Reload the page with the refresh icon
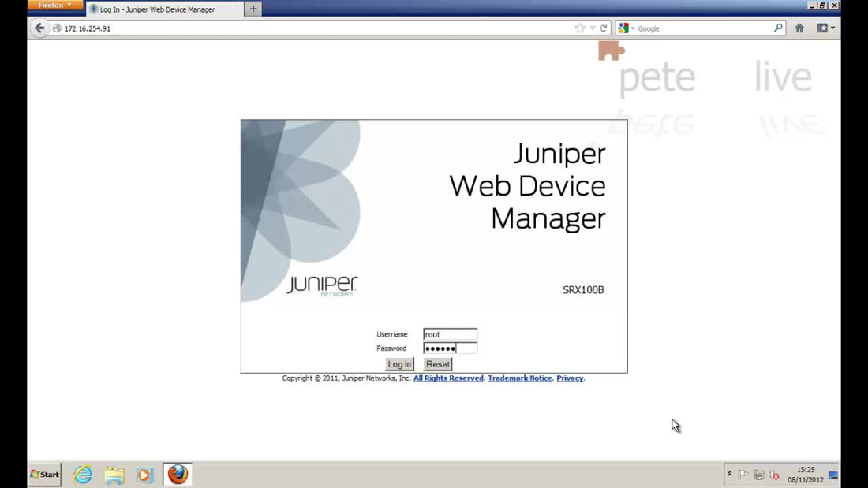The image size is (868, 488). tap(604, 28)
